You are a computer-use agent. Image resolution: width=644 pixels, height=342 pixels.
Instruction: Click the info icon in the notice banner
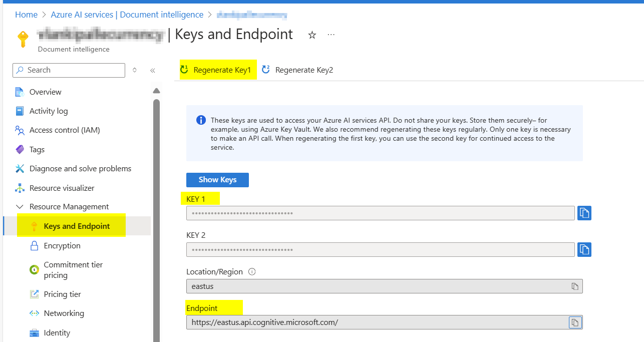[x=201, y=120]
